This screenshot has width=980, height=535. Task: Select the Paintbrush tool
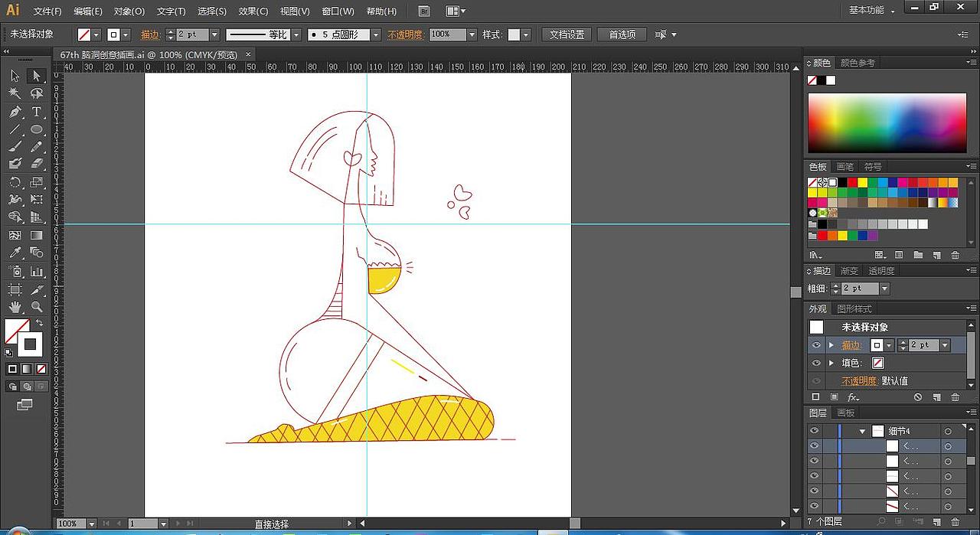coord(15,147)
